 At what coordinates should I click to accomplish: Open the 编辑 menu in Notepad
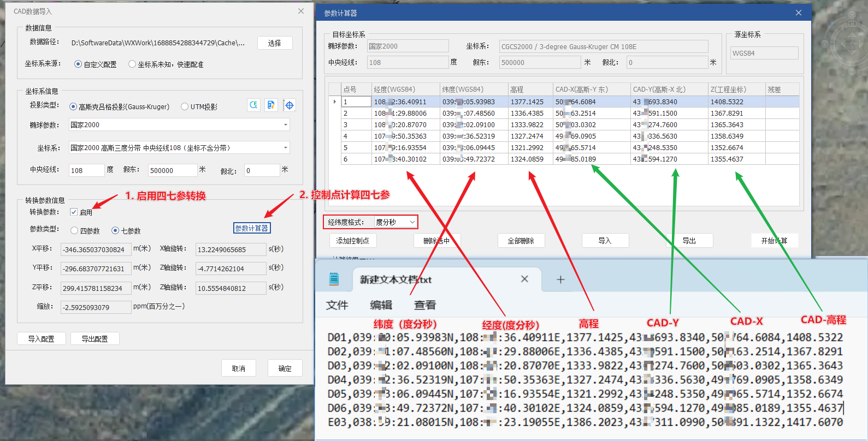coord(381,305)
